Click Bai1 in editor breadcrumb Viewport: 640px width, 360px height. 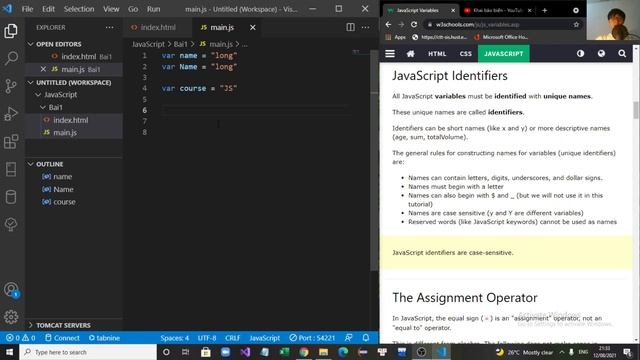coord(181,44)
